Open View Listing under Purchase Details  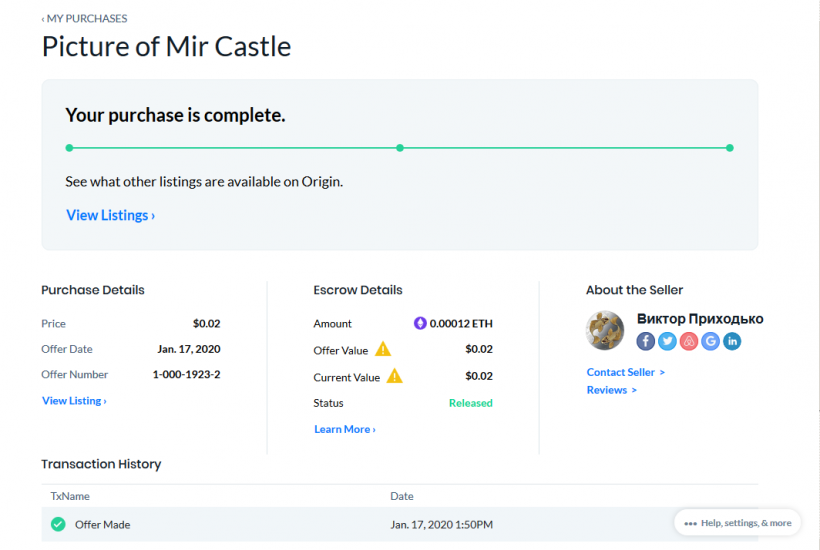pos(74,400)
